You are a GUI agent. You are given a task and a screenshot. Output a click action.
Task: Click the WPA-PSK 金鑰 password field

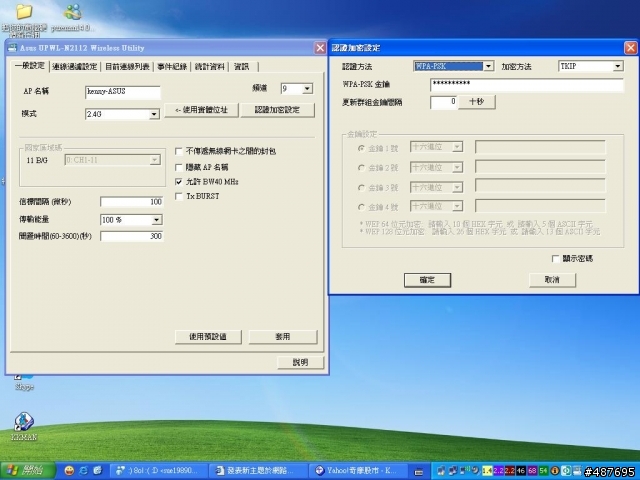coord(527,84)
